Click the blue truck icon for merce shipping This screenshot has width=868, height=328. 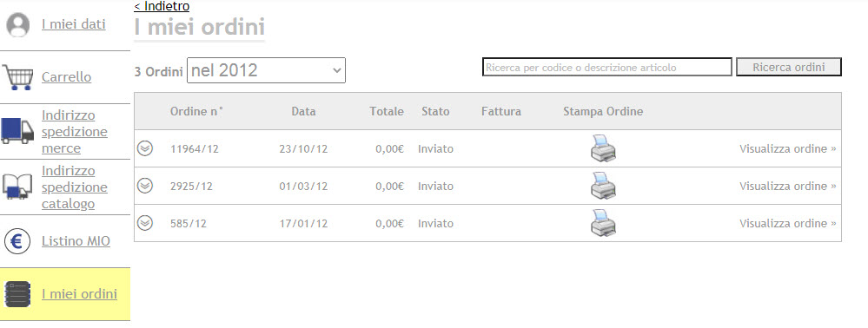[17, 132]
